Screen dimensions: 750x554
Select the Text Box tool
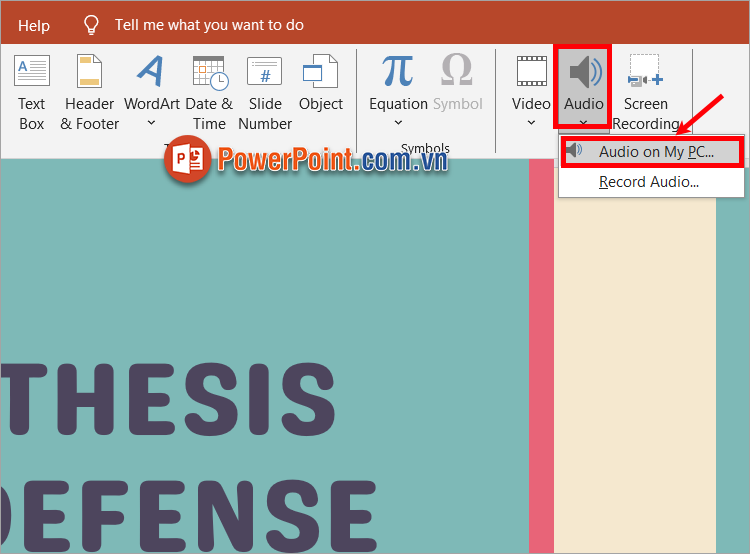pyautogui.click(x=32, y=92)
